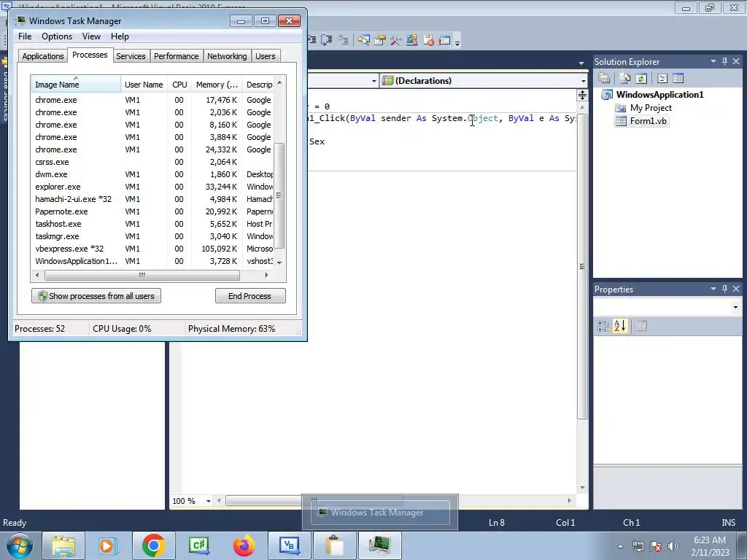Viewport: 747px width, 560px height.
Task: Open the View menu in Task Manager
Action: tap(91, 36)
